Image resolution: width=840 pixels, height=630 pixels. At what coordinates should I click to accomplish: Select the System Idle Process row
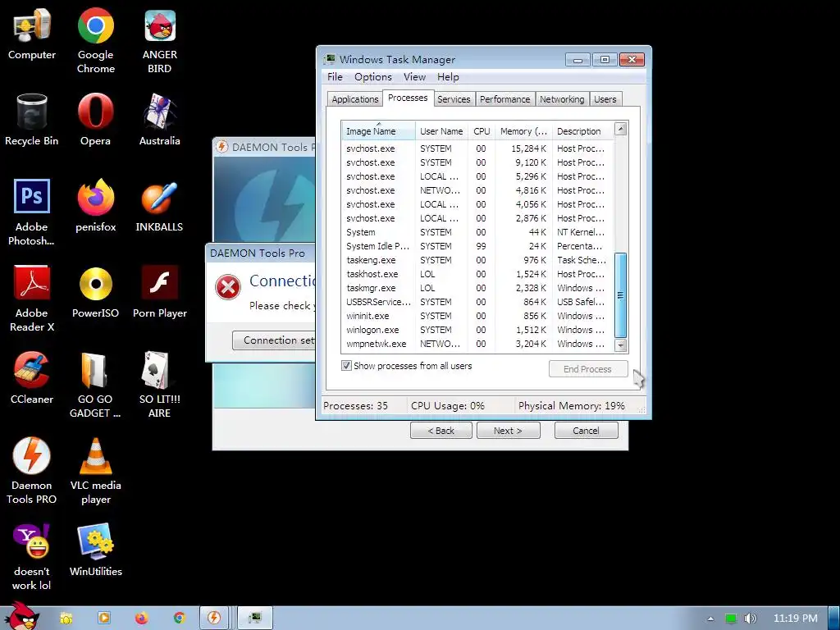(x=477, y=246)
